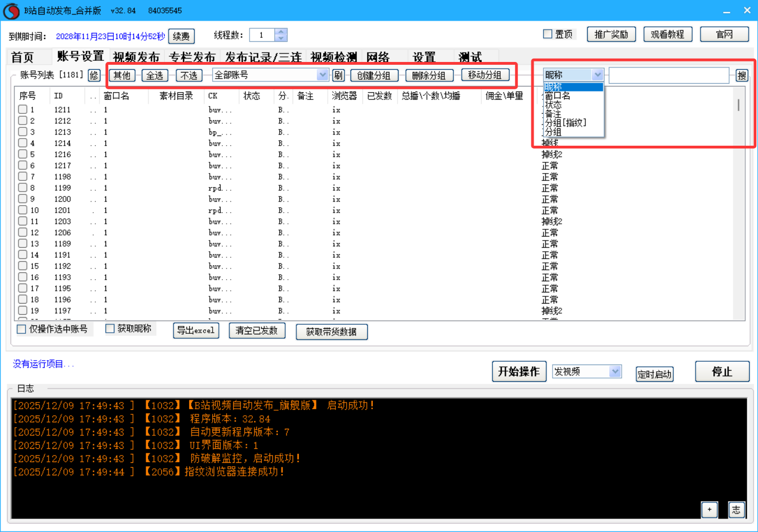The height and width of the screenshot is (532, 758).
Task: Click the + button in log panel
Action: click(709, 509)
